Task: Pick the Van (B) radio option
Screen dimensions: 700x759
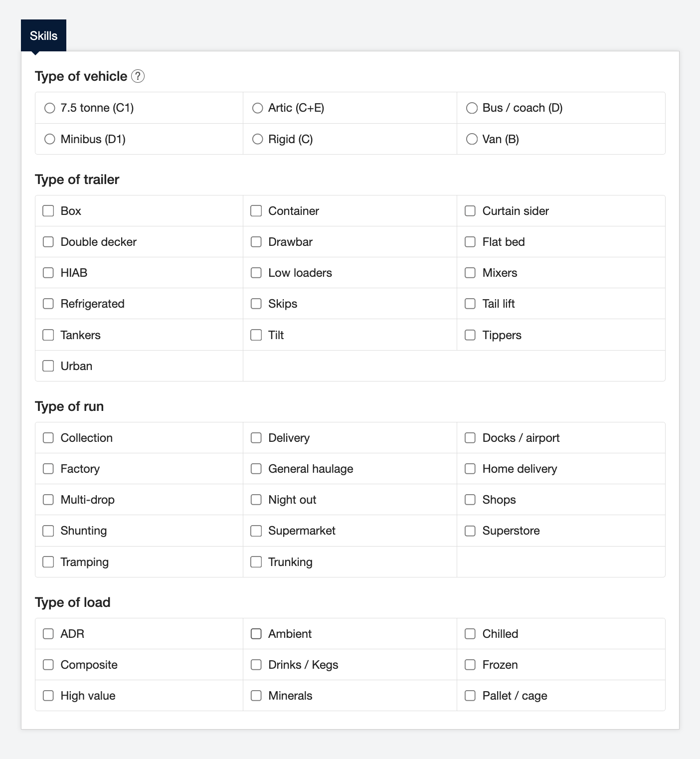Action: pos(472,139)
